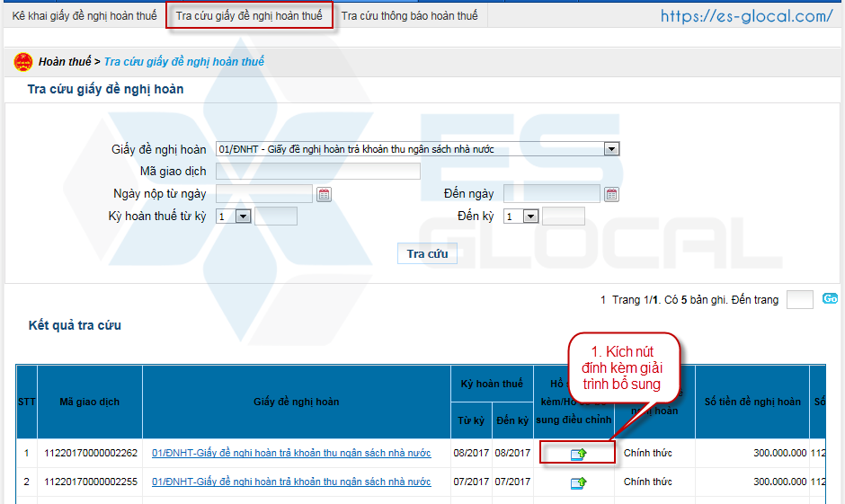Click the Go button for page navigation

[x=830, y=298]
